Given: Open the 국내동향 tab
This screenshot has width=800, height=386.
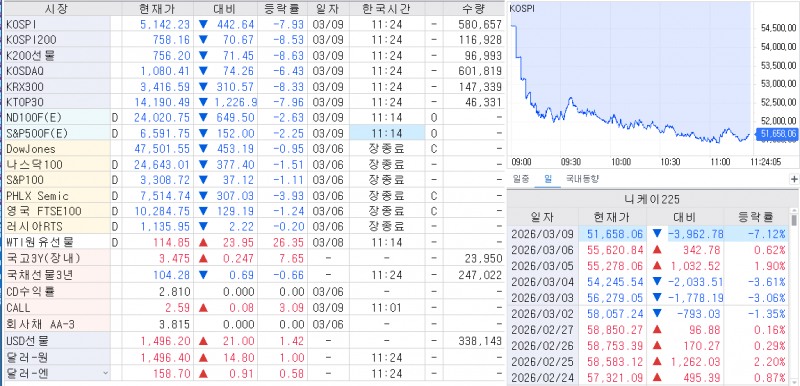Looking at the screenshot, I should tap(582, 179).
